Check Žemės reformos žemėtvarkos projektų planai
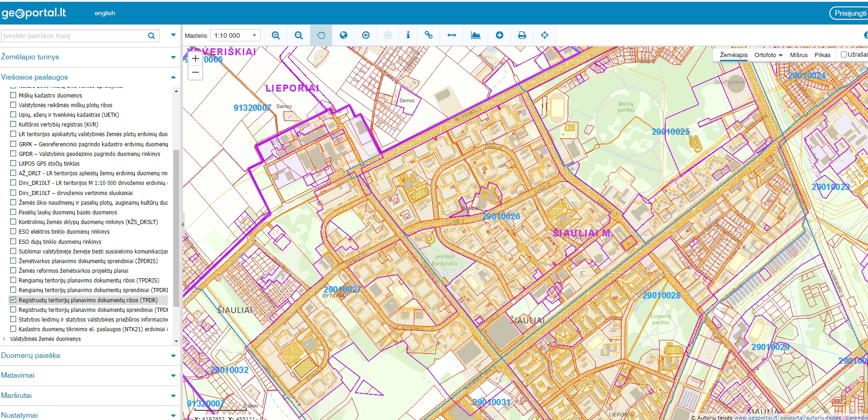Viewport: 868px width, 420px height. 13,270
